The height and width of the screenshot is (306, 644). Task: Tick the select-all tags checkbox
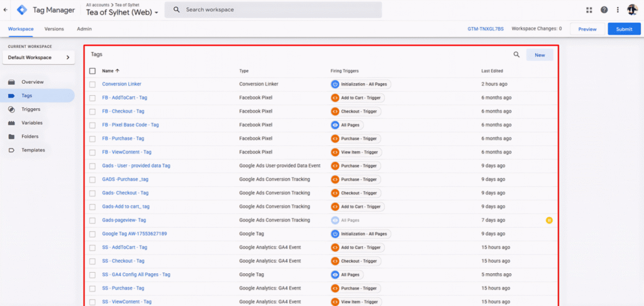click(x=92, y=71)
